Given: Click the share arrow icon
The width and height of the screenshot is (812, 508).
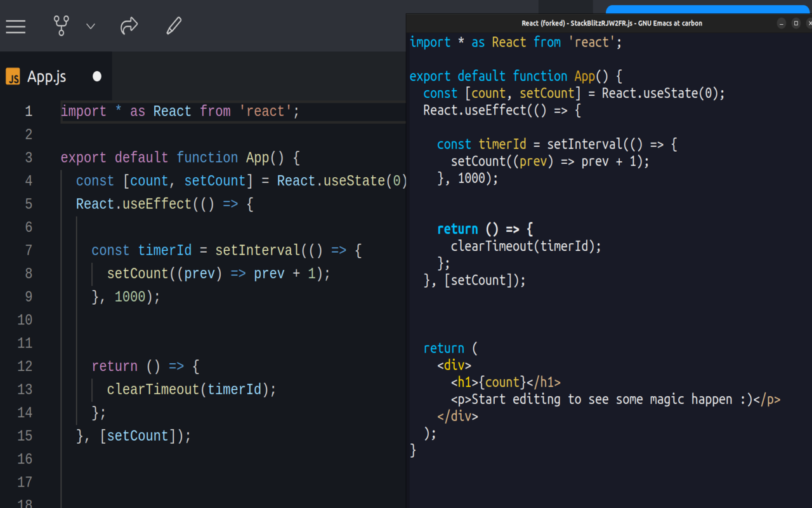Looking at the screenshot, I should [129, 26].
